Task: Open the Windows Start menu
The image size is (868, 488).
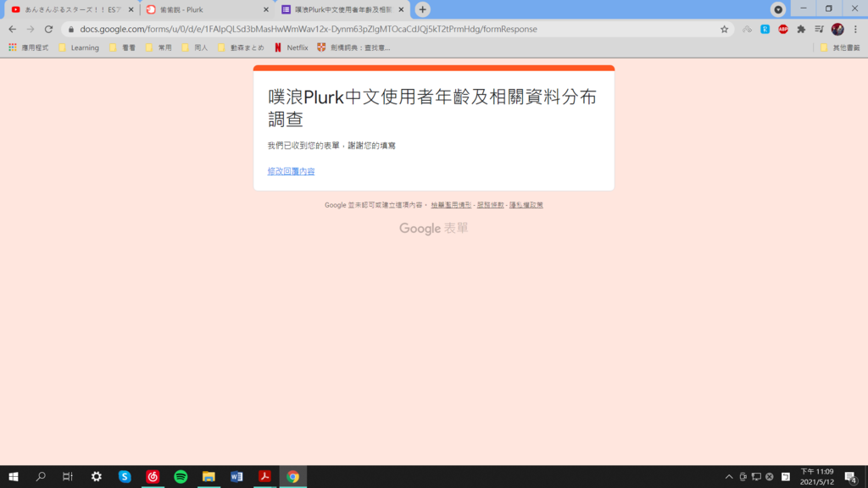Action: coord(14,476)
